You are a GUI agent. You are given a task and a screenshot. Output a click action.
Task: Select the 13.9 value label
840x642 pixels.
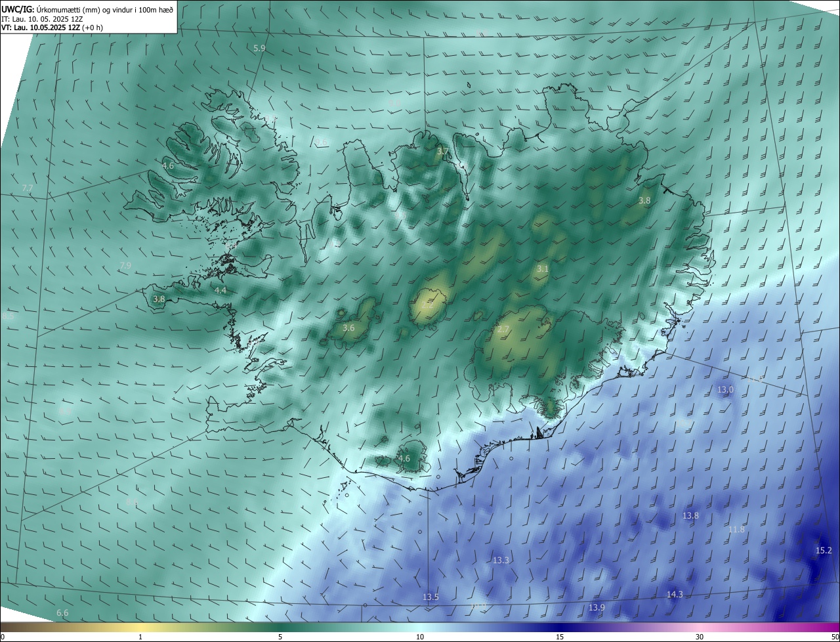(x=597, y=608)
